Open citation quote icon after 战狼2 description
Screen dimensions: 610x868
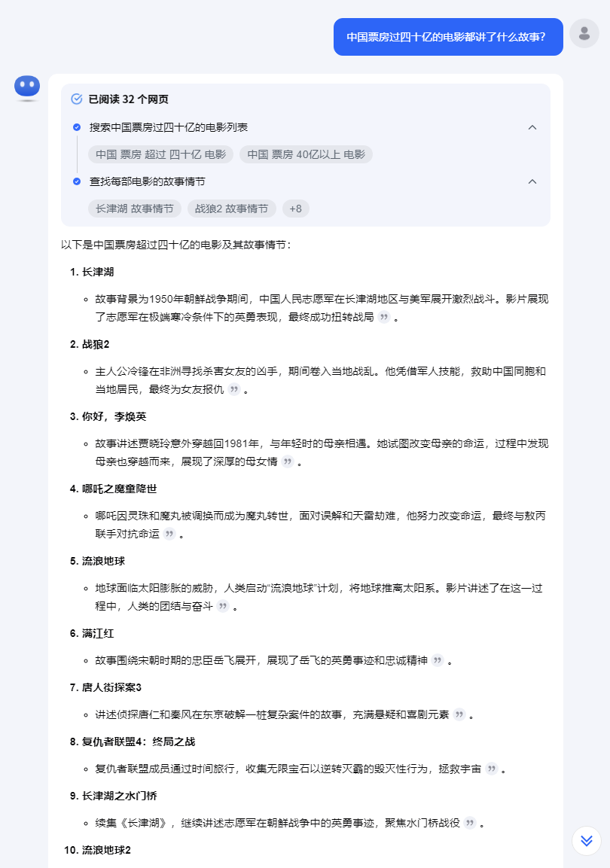coord(234,390)
